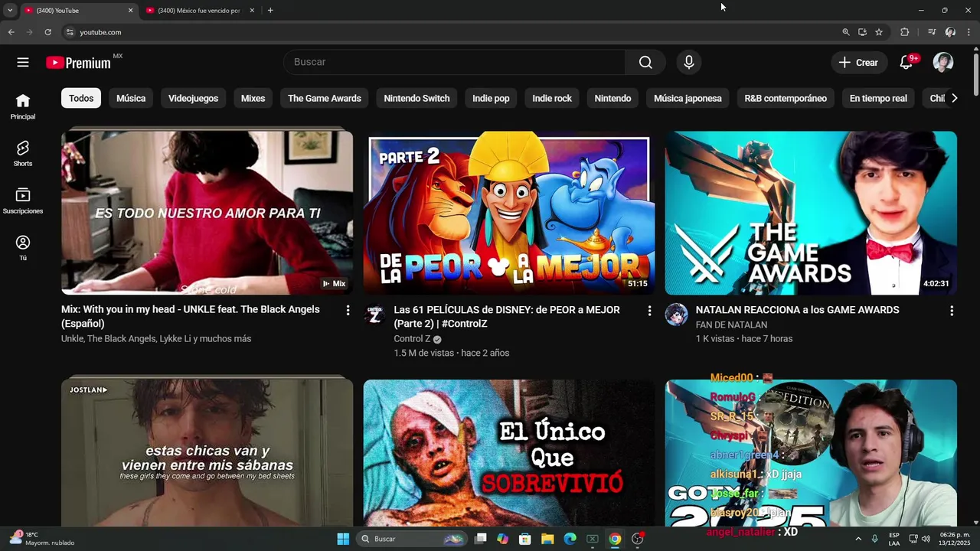The width and height of the screenshot is (980, 551).
Task: Open FAN DE NATALAN channel avatar
Action: pyautogui.click(x=676, y=315)
